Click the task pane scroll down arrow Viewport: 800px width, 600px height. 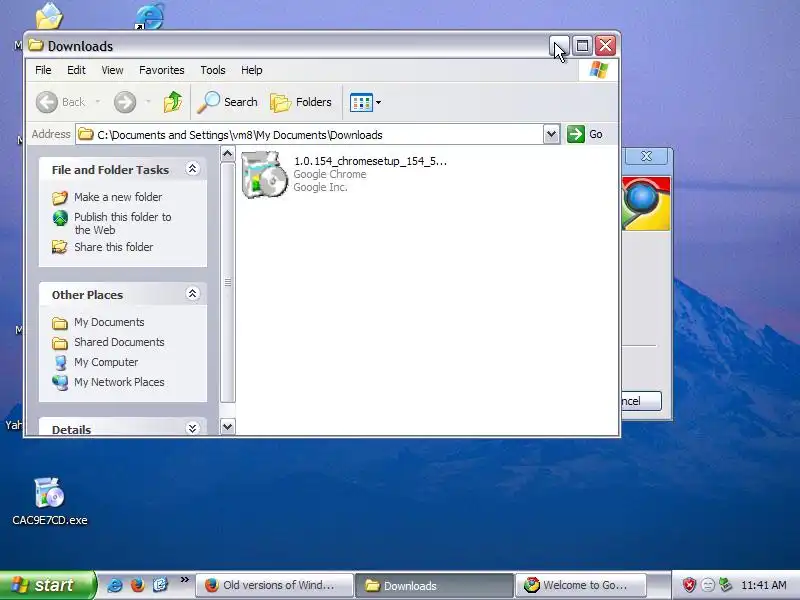tap(228, 427)
